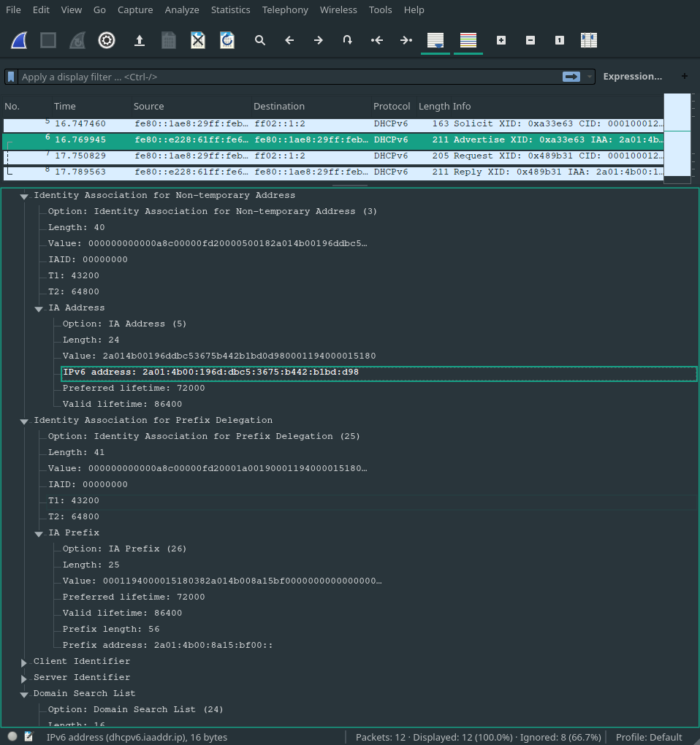Go back in packet history
This screenshot has height=745, width=700.
(289, 40)
